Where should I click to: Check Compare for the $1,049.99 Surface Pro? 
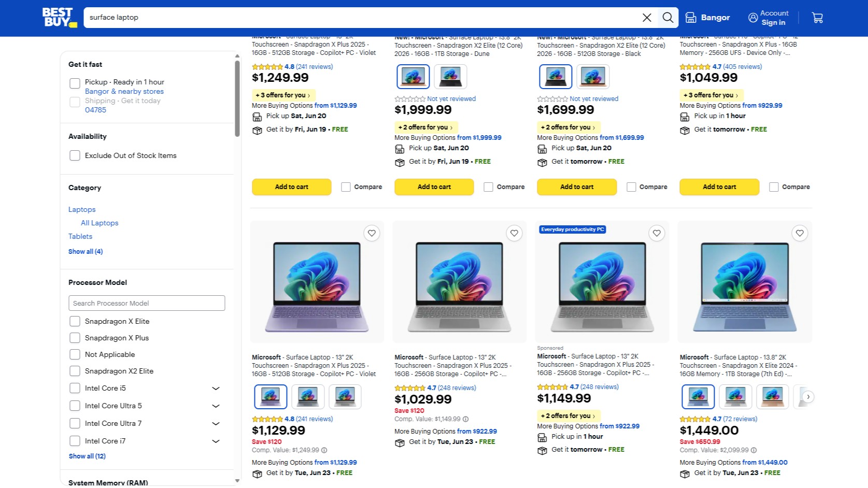774,187
